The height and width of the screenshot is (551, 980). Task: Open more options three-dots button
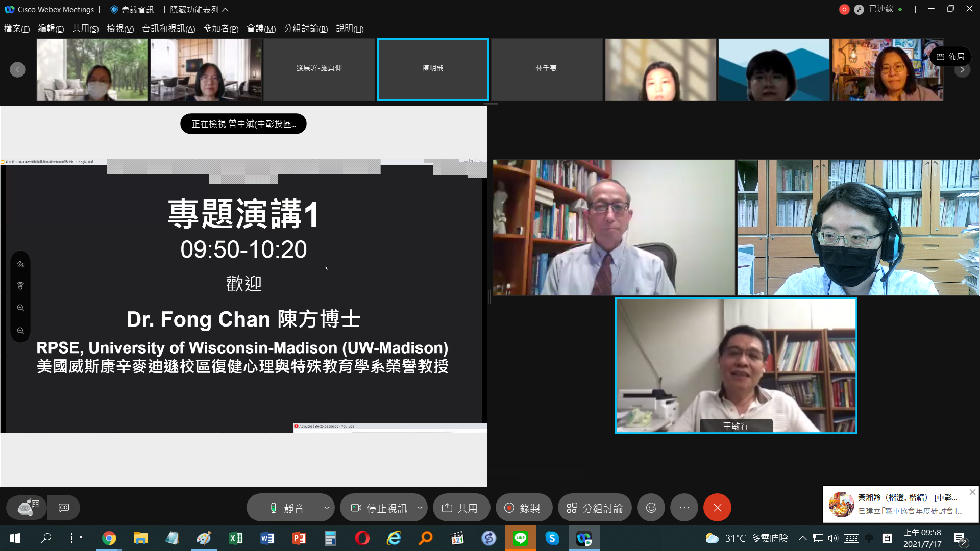tap(684, 508)
